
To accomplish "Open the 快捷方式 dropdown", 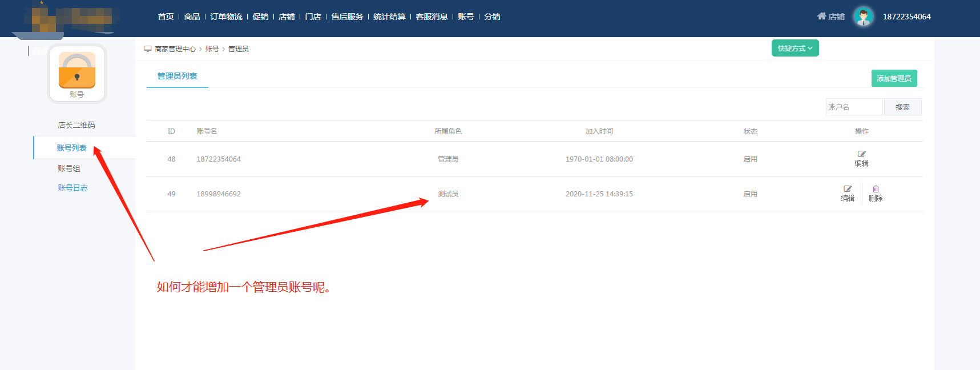I will pos(795,49).
